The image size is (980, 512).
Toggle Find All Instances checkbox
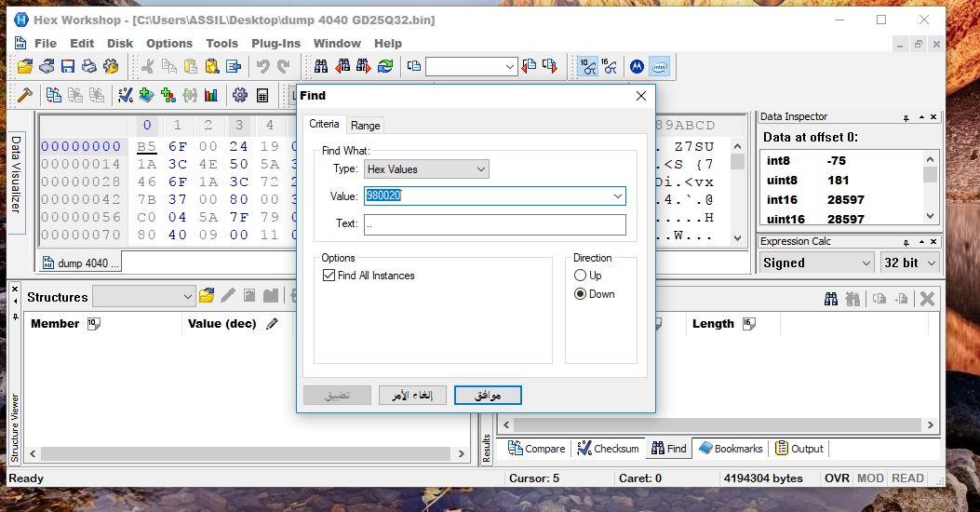click(329, 275)
